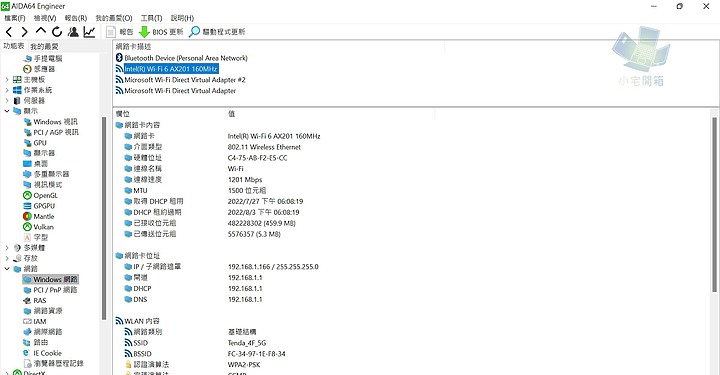Viewport: 720px width, 375px height.
Task: Expand the 伺服器 tree node
Action: point(7,101)
